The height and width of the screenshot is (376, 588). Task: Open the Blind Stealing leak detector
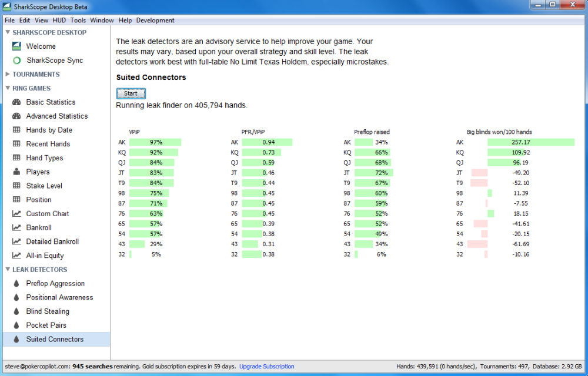[x=48, y=311]
